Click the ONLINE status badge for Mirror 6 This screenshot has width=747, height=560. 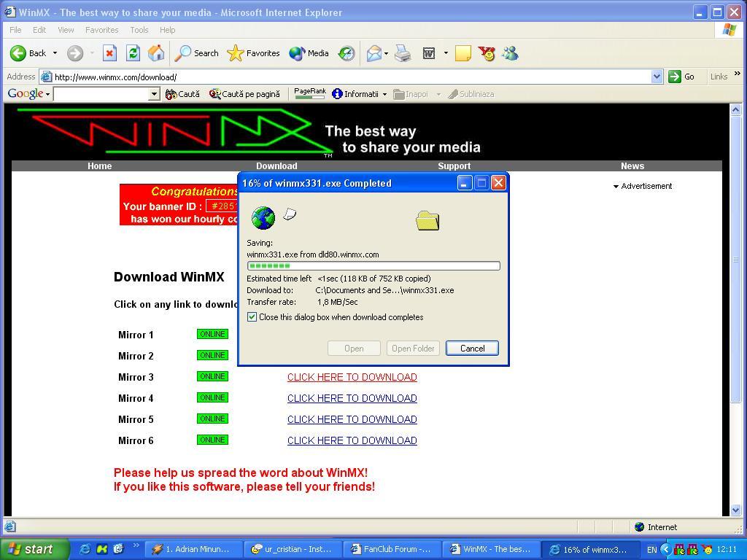[212, 440]
